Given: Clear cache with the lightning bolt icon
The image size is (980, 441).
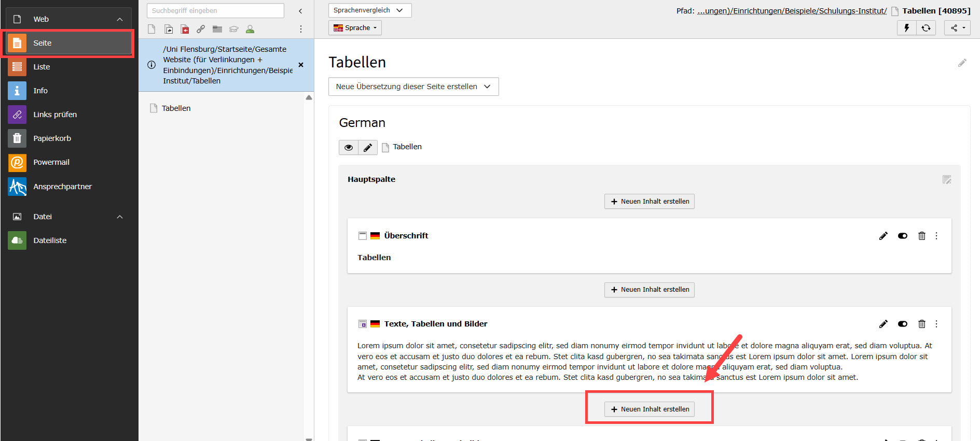Looking at the screenshot, I should pyautogui.click(x=906, y=28).
